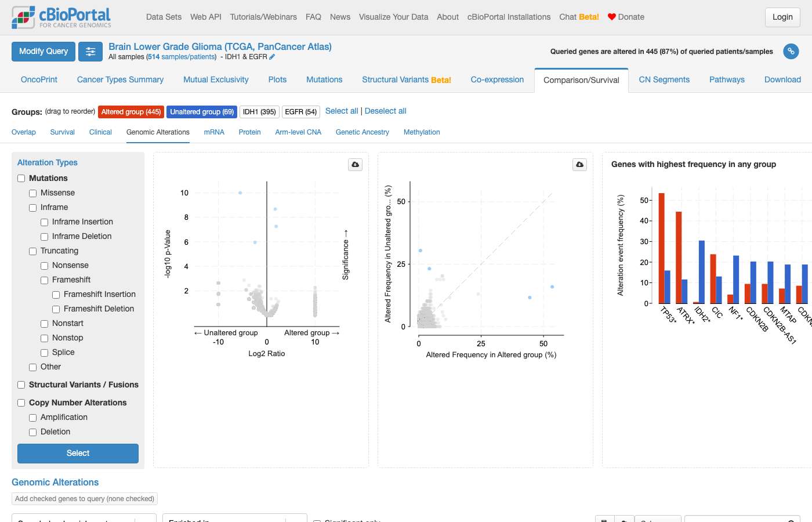
Task: Click the Modify Query button
Action: pos(43,52)
